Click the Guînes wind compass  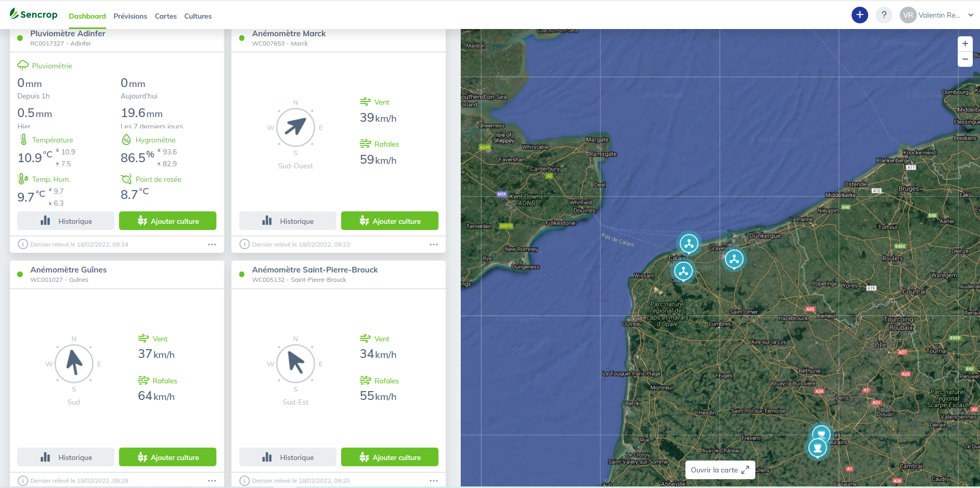click(74, 363)
